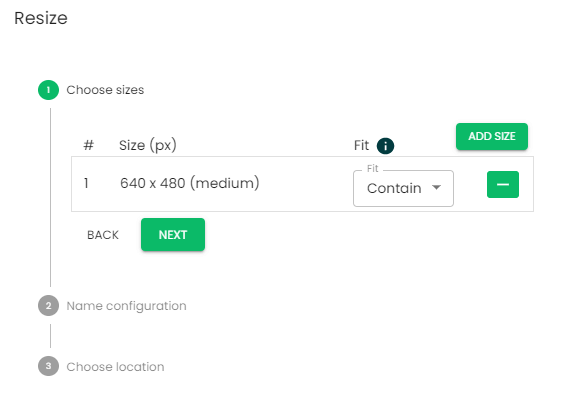Click the Fit dropdown arrow icon
580x405 pixels.
click(x=436, y=188)
